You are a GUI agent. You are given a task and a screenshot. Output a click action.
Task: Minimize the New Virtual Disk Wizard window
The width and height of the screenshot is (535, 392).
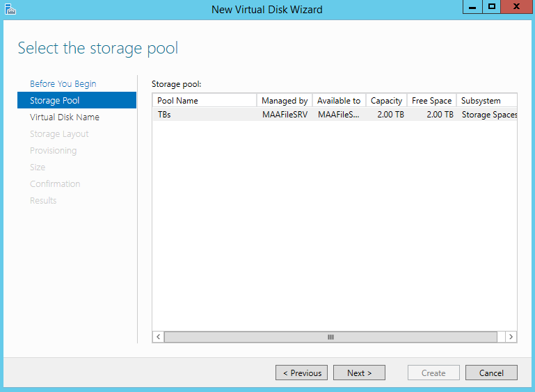pos(472,7)
